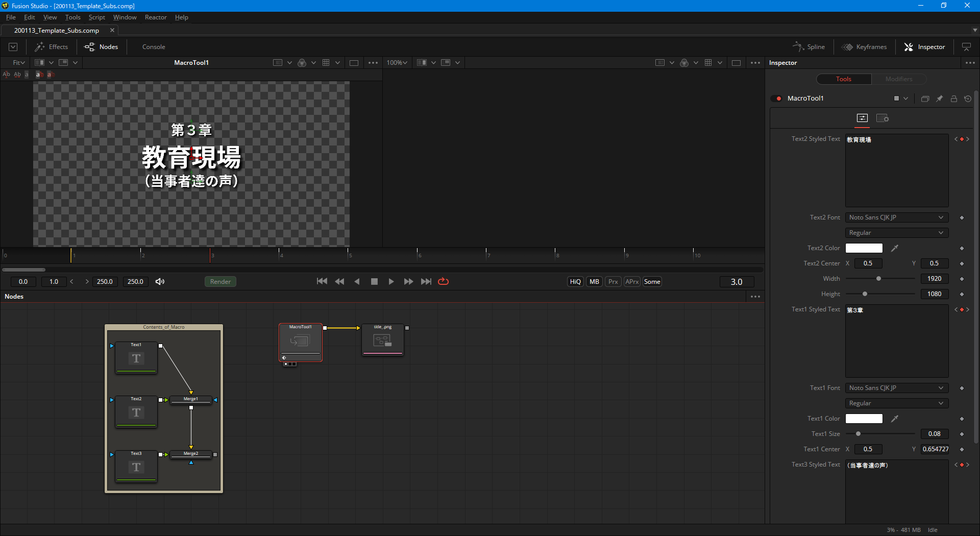Open the Keyframes editor
Image resolution: width=980 pixels, height=536 pixels.
click(864, 47)
